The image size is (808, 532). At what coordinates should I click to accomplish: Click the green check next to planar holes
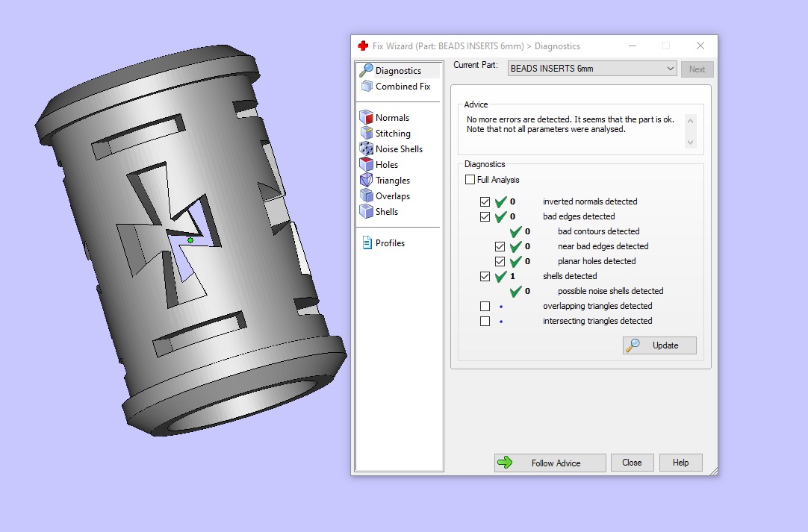point(515,261)
